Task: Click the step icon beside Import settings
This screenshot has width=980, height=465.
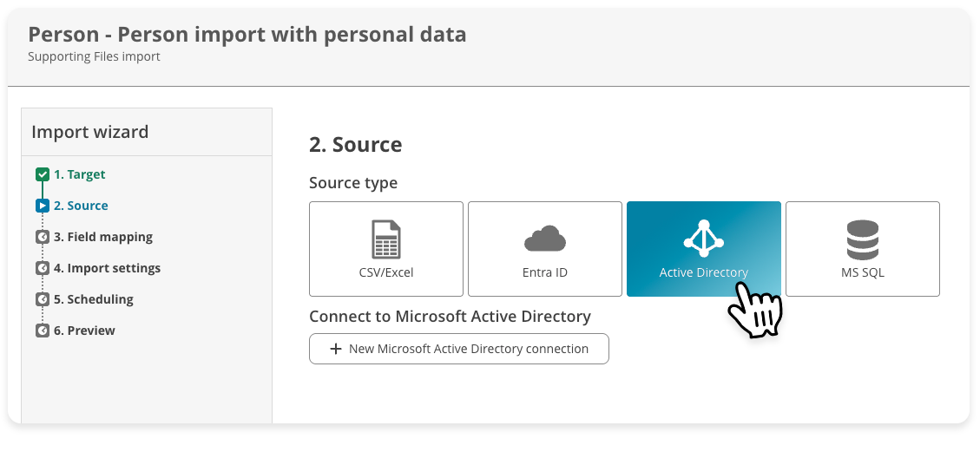Action: pos(42,268)
